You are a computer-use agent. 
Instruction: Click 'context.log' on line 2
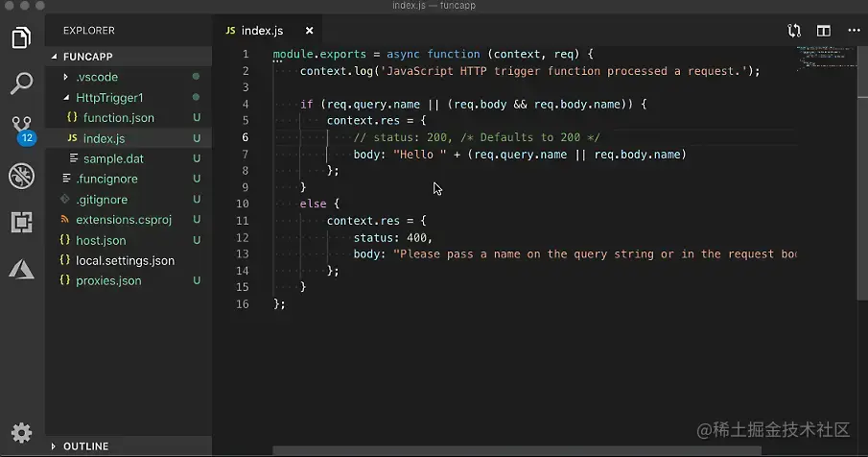[x=337, y=71]
